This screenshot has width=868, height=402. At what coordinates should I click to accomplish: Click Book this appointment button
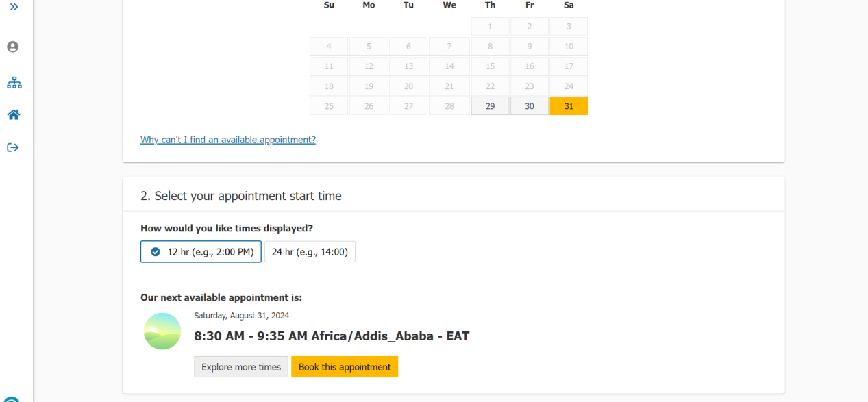pyautogui.click(x=345, y=367)
